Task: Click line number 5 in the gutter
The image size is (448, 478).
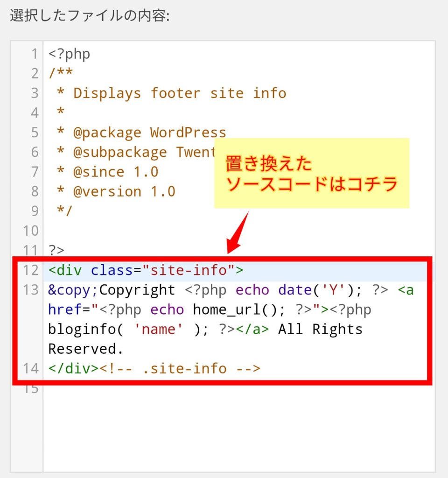Action: click(x=35, y=133)
